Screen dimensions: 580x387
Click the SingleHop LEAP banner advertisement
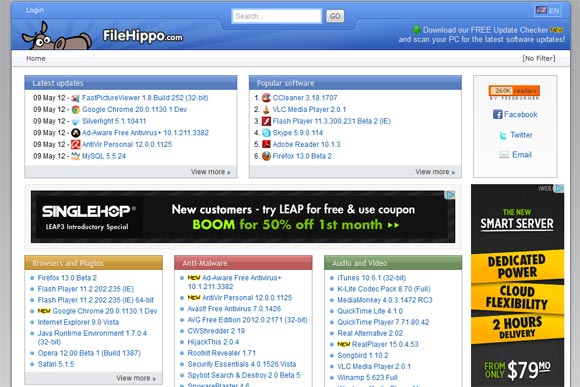[243, 217]
